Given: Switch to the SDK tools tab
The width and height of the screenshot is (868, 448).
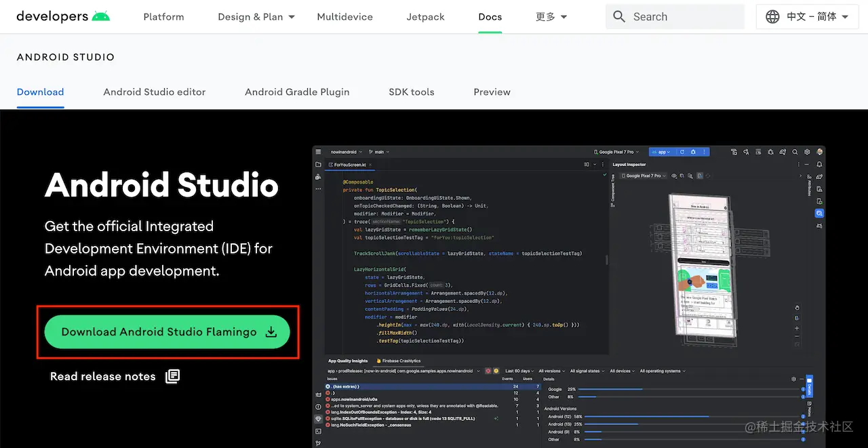Looking at the screenshot, I should (412, 92).
